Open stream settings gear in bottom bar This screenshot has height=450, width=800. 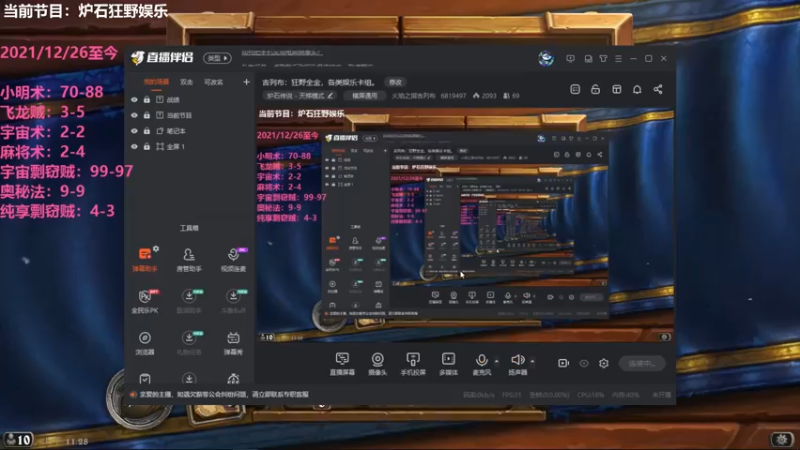tap(604, 363)
